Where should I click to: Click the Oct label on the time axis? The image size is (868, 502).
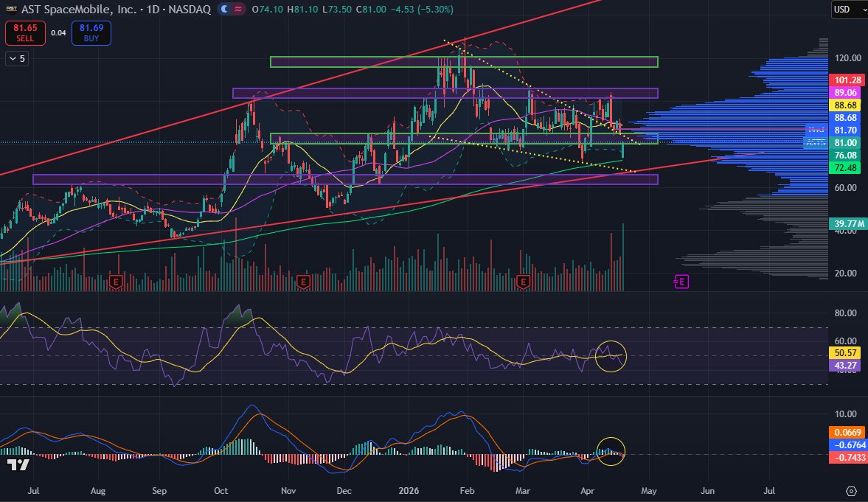tap(221, 491)
